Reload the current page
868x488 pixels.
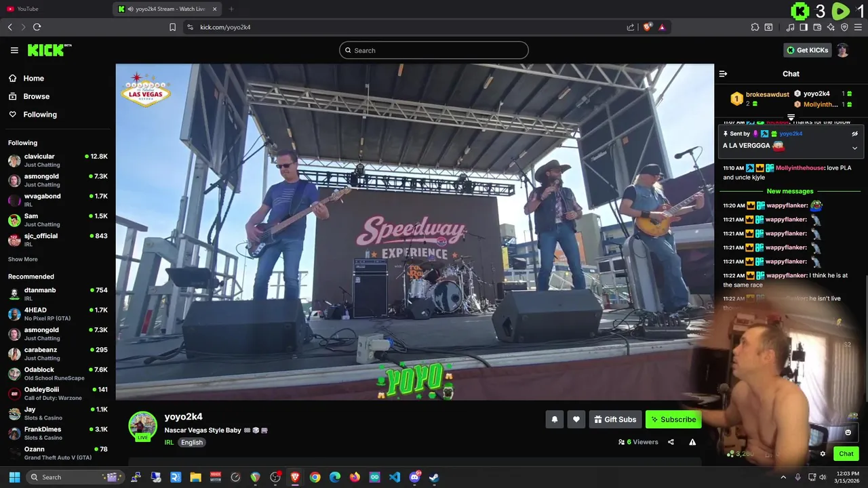pos(37,27)
